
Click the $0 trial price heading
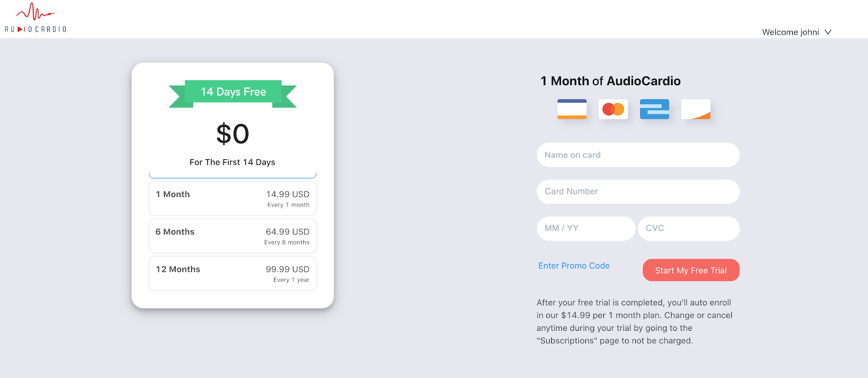pos(233,134)
